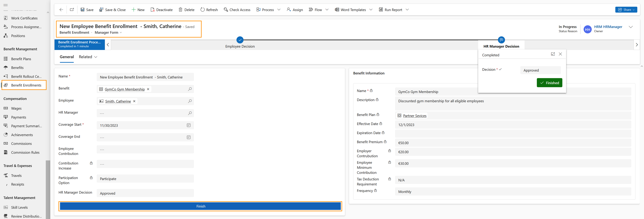Click Run Report
The height and width of the screenshot is (219, 644).
pyautogui.click(x=391, y=10)
